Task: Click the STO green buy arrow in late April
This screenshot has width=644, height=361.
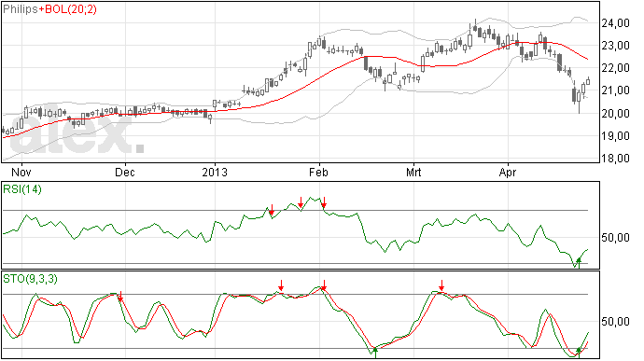Action: [579, 353]
